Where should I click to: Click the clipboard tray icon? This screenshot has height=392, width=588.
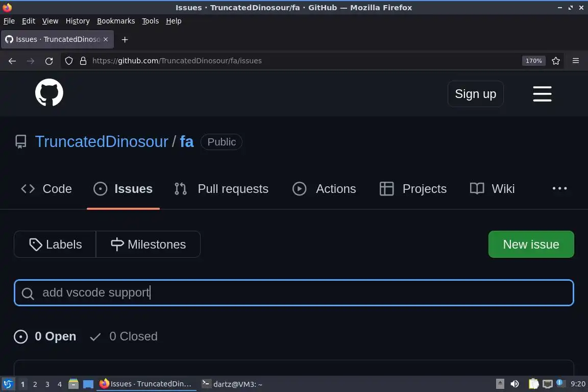[533, 384]
